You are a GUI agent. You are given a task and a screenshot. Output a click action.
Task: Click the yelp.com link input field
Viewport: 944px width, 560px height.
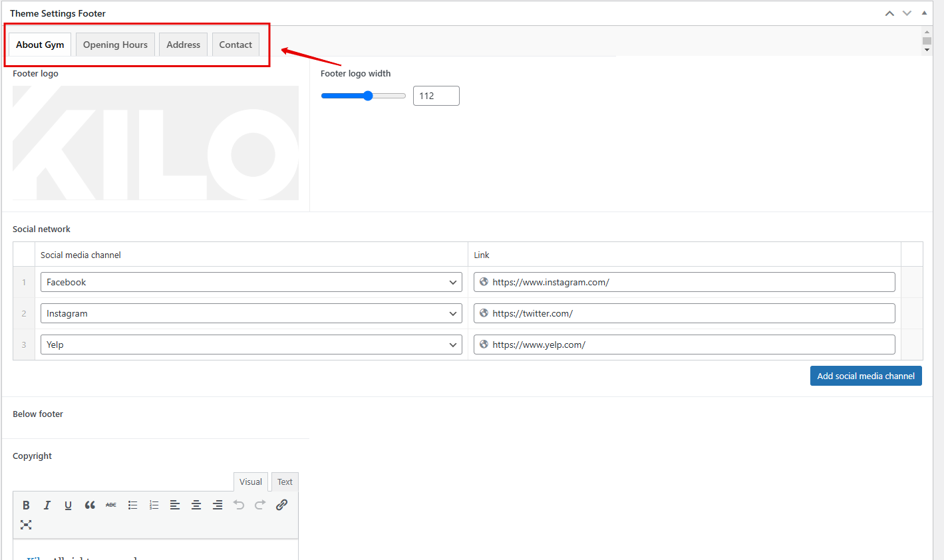(x=684, y=345)
